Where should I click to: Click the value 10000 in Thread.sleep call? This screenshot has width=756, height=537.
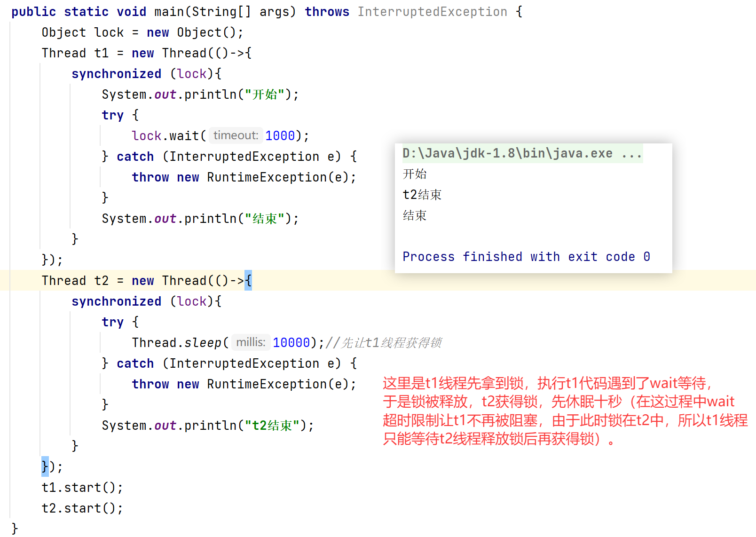[x=291, y=343]
